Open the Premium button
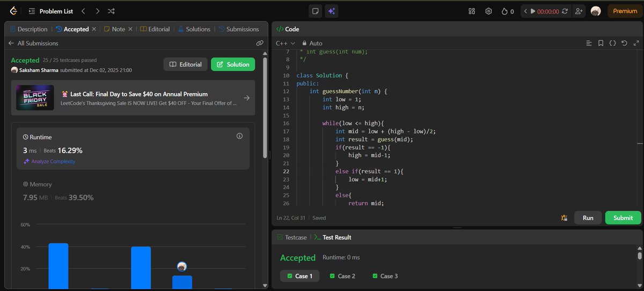This screenshot has height=291, width=644. click(x=625, y=11)
